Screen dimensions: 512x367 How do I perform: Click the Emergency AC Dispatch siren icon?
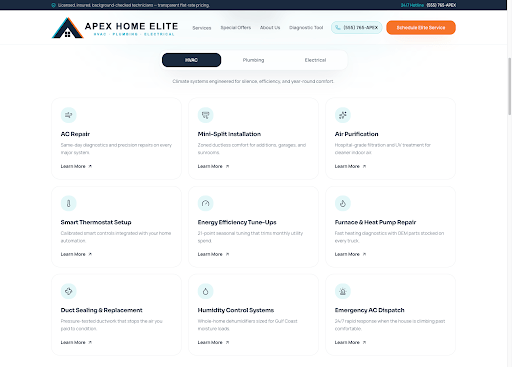tap(343, 291)
